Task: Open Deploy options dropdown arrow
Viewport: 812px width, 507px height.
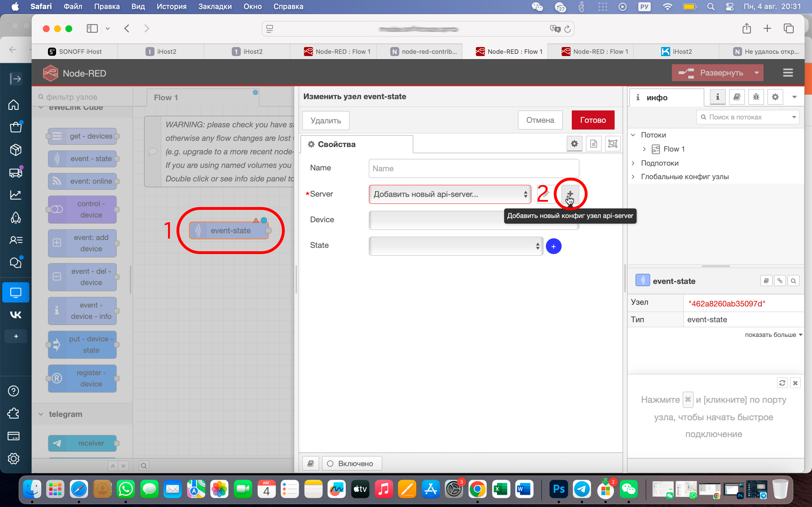Action: [x=756, y=73]
